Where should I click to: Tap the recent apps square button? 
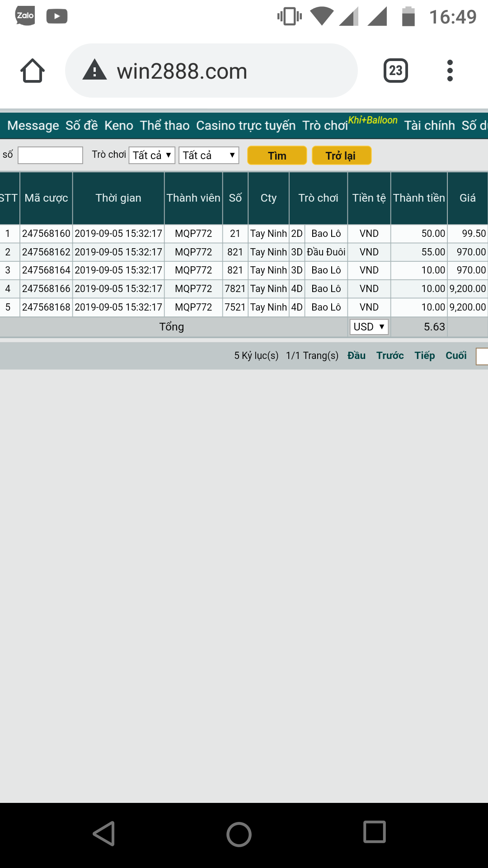(x=374, y=832)
